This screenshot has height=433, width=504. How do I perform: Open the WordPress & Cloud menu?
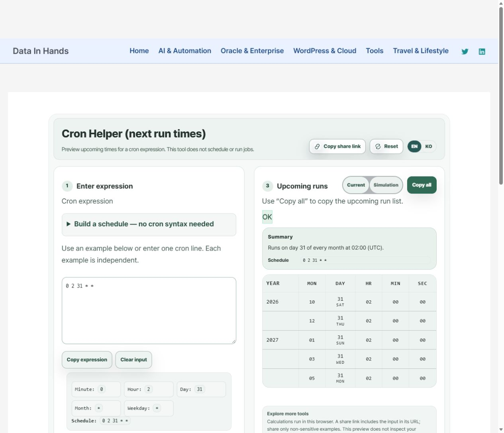325,51
